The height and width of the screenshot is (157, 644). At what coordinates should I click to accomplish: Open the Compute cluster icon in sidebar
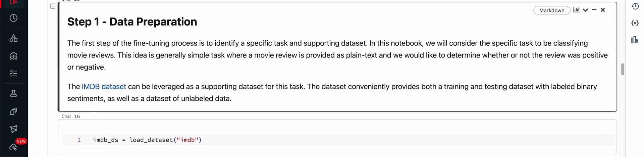click(x=13, y=56)
